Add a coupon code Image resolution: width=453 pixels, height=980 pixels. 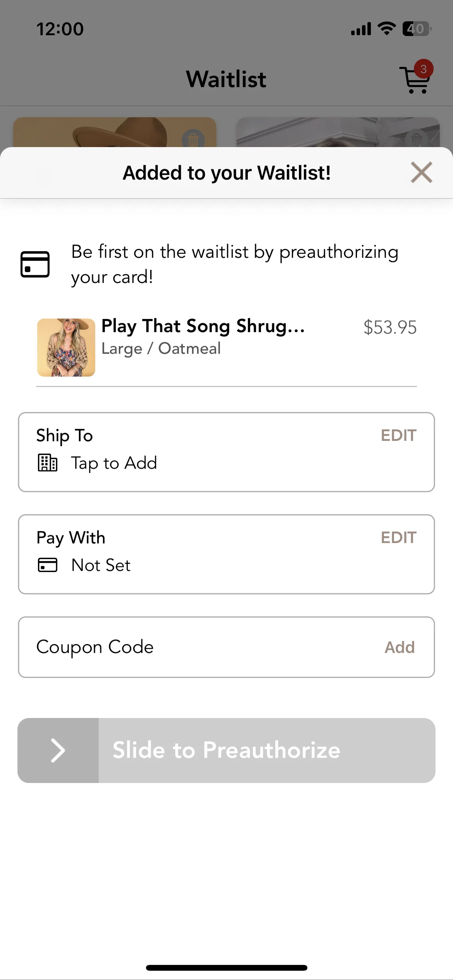click(x=400, y=647)
